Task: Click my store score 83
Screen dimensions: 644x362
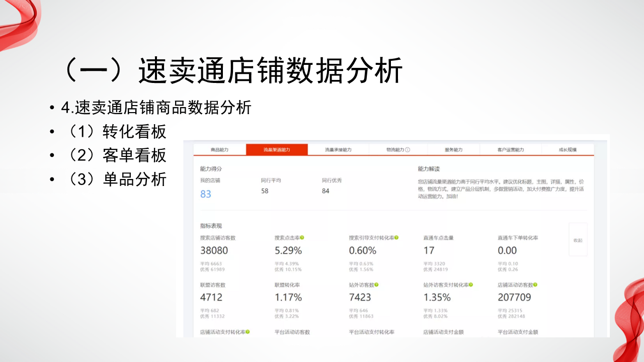Action: (x=206, y=194)
